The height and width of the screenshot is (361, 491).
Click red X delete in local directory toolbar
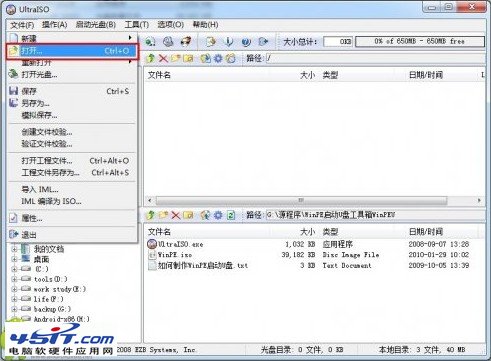tap(176, 215)
